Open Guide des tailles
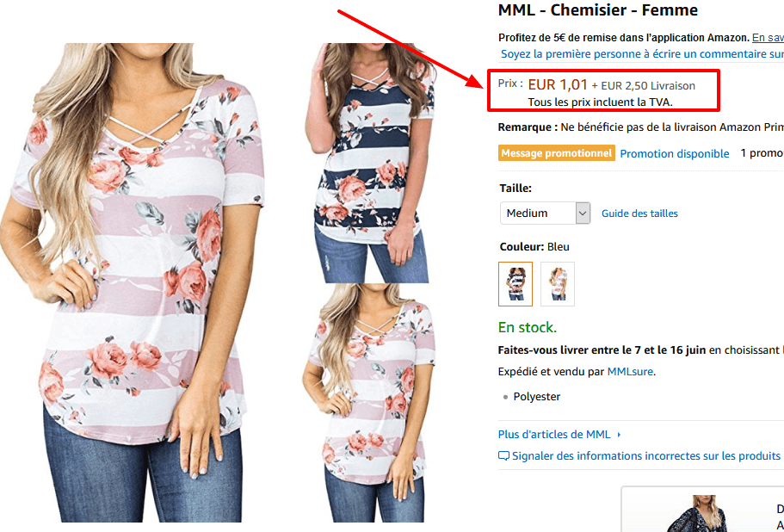Viewport: 784px width, 532px height. (639, 213)
